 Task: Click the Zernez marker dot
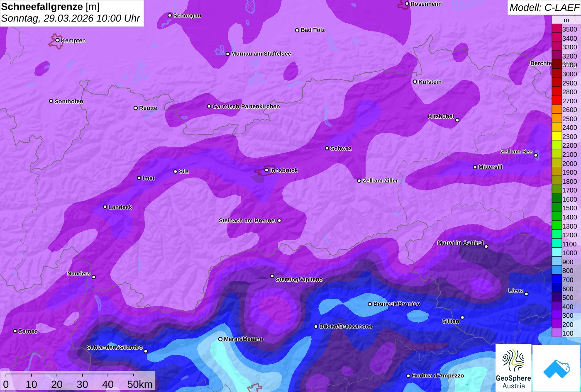click(15, 331)
